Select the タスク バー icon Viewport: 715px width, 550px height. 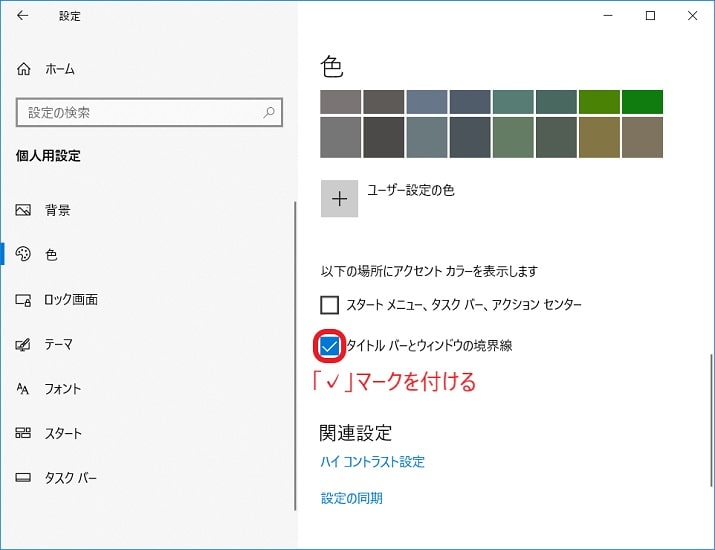click(x=23, y=477)
